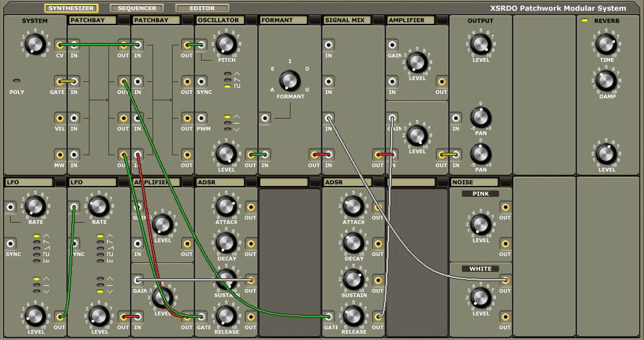Click the Output upper PAN's IN jack
The image size is (644, 340).
(456, 119)
